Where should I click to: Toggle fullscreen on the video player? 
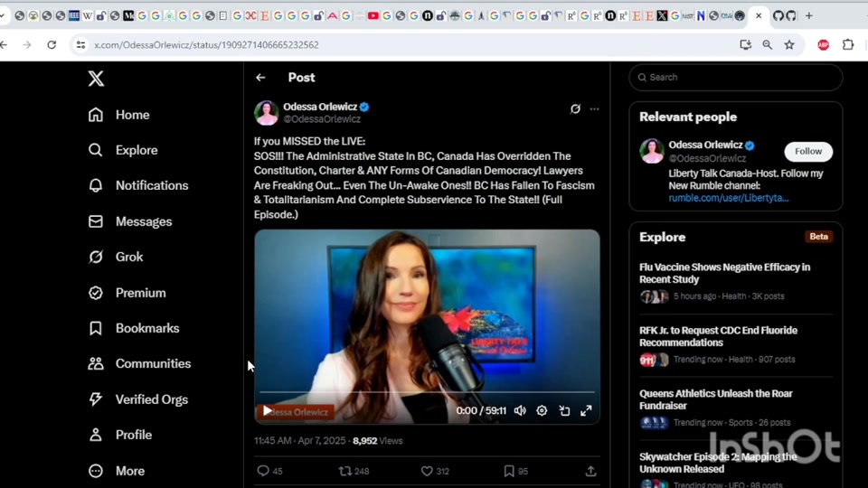point(586,410)
